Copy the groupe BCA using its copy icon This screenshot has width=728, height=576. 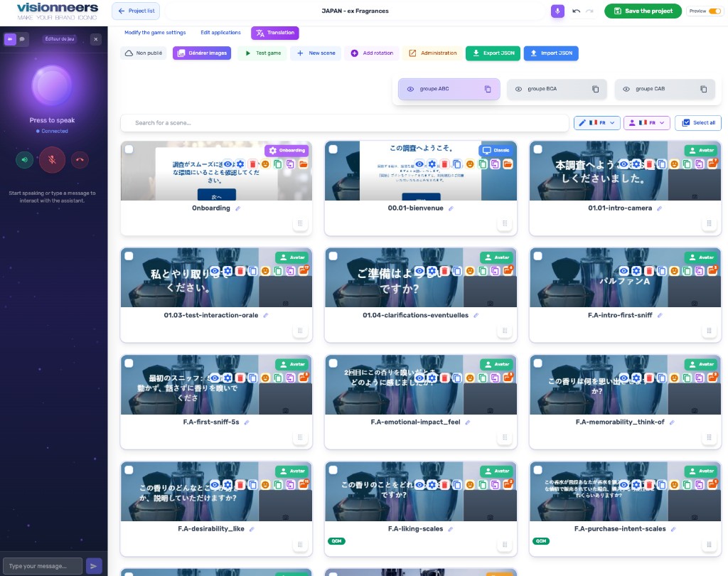595,90
